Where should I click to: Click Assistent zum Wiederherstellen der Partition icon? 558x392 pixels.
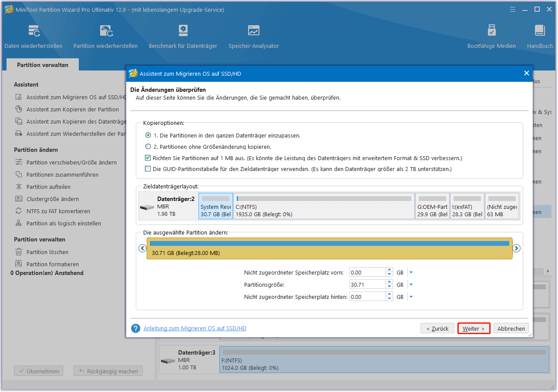pyautogui.click(x=19, y=134)
